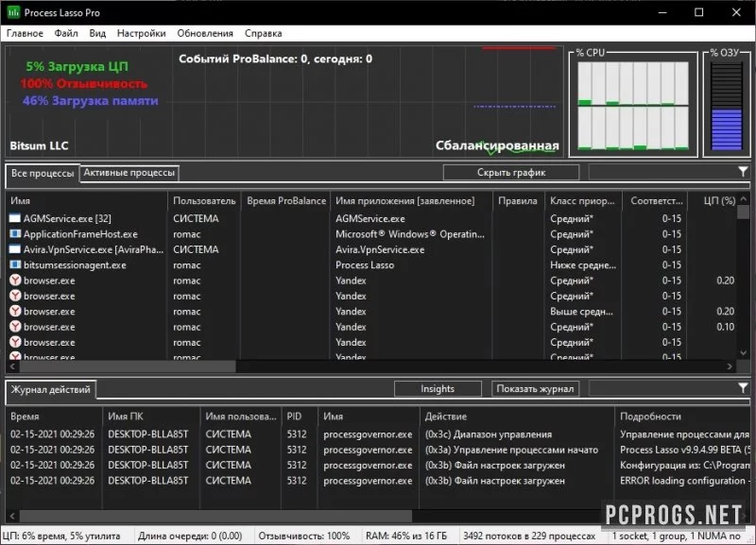Screen dimensions: 756x545
Task: Select the ApplicationFrameHost.exe row name
Action: [80, 234]
